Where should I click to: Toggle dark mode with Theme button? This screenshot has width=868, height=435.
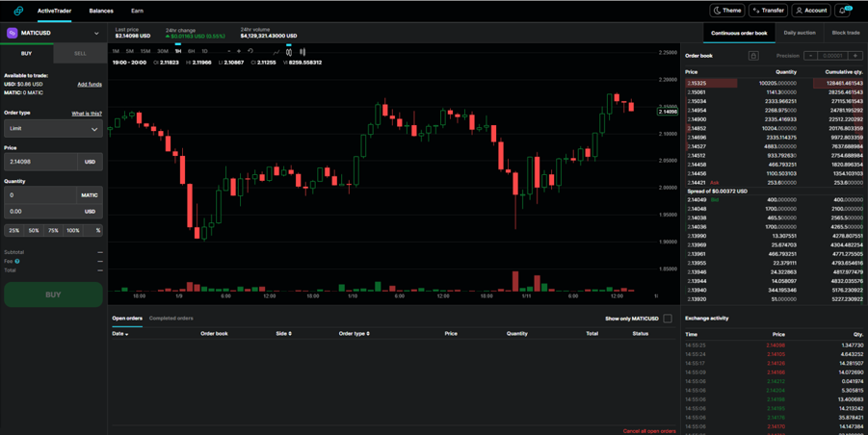pos(727,11)
